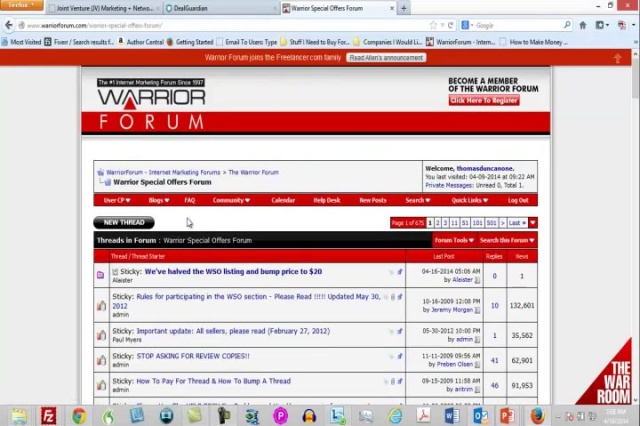Viewport: 640px width, 426px height.
Task: Open Search this Forum dropdown
Action: click(x=507, y=240)
